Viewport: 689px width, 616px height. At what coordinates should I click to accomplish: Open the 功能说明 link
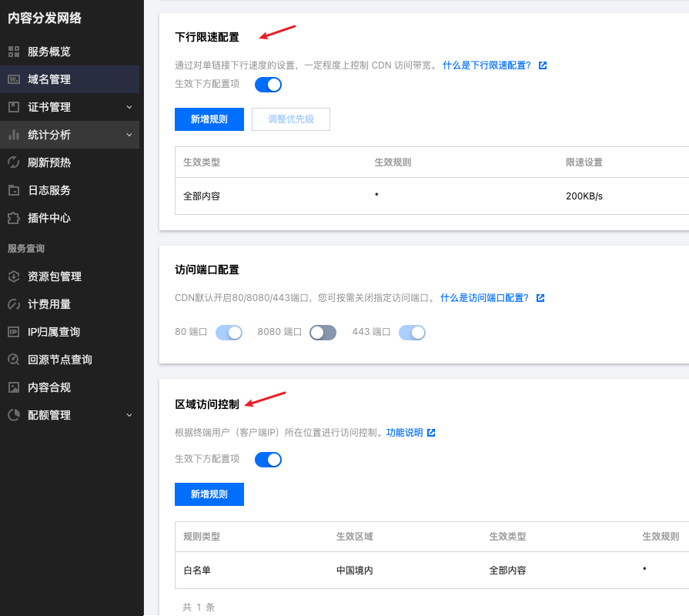click(x=404, y=433)
